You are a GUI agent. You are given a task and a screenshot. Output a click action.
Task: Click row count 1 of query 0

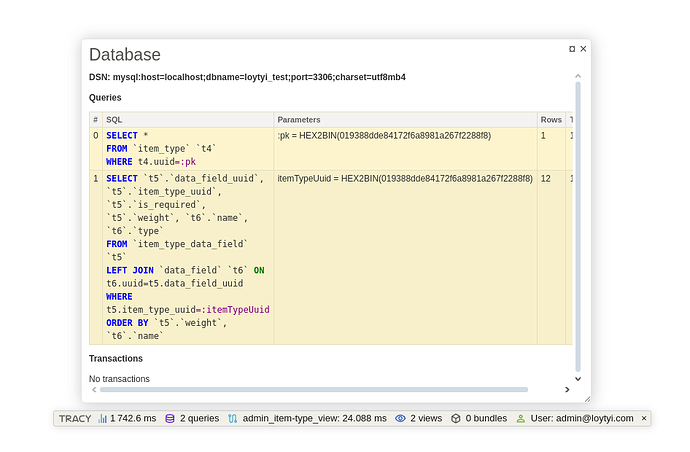pos(543,136)
